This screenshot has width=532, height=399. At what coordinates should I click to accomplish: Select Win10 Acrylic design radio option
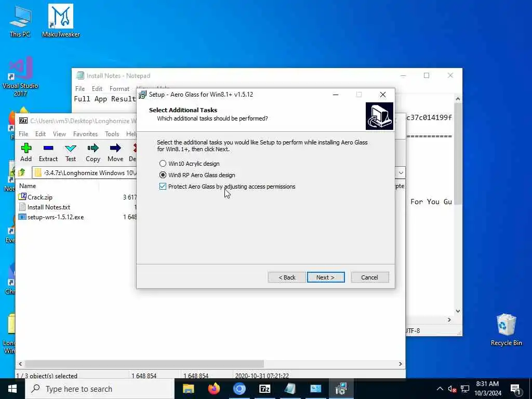pyautogui.click(x=189, y=164)
